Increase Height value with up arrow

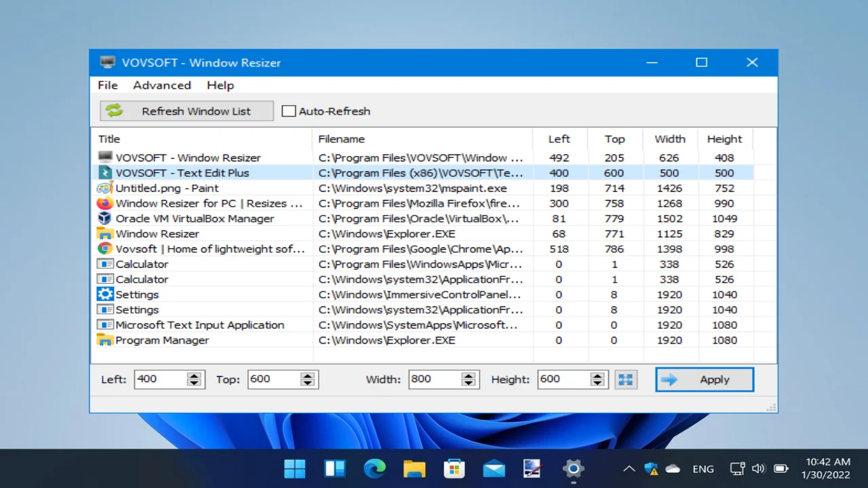(597, 375)
